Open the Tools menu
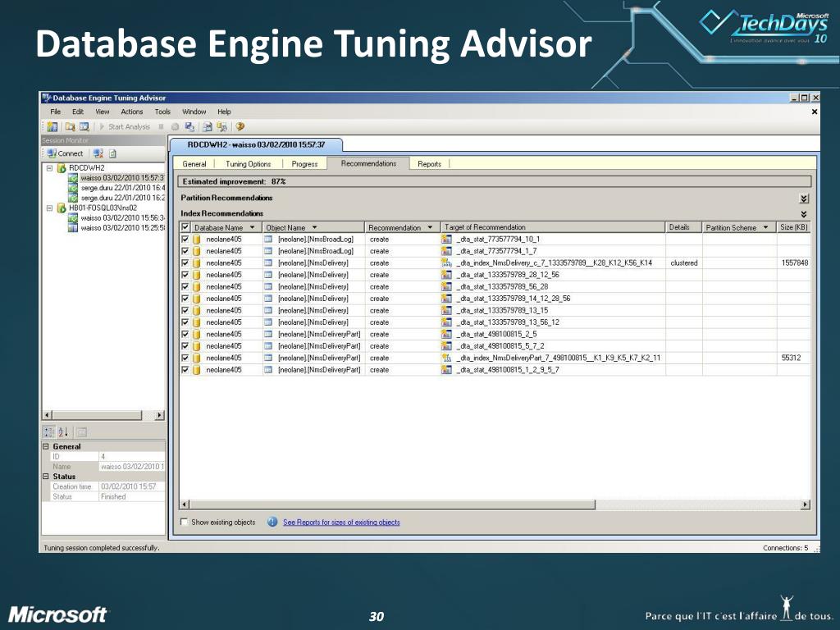Viewport: 840px width, 630px height. point(162,112)
